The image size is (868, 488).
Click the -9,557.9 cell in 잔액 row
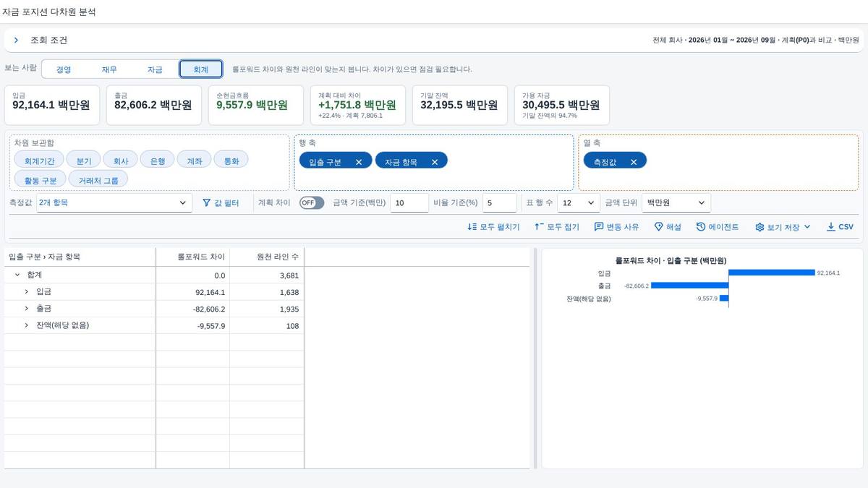[x=193, y=325]
